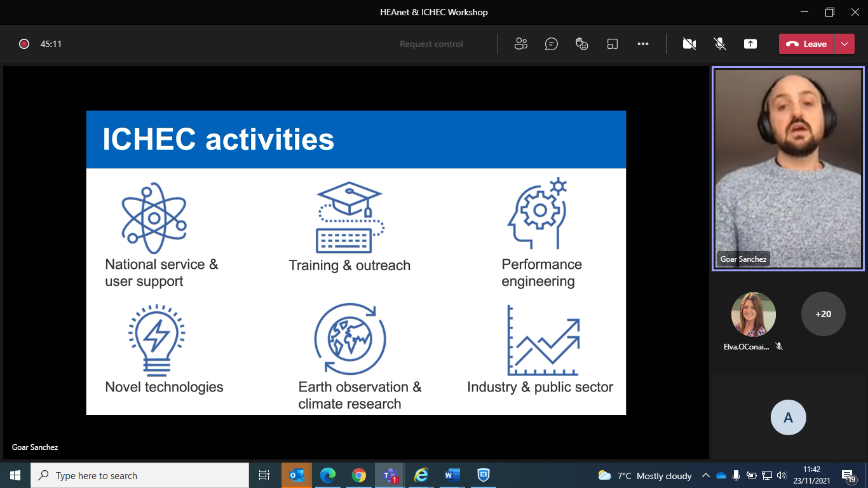Click the 'Type here to search' box
Viewport: 868px width, 488px height.
[x=140, y=475]
